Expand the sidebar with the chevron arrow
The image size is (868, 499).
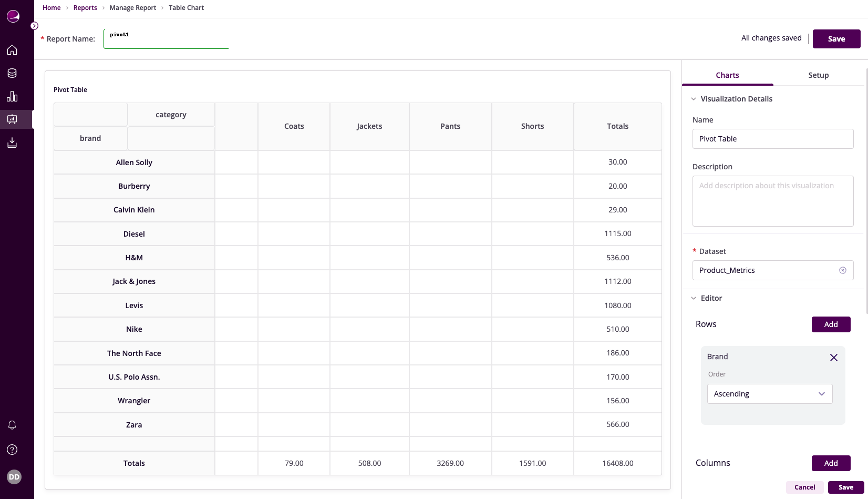[34, 25]
